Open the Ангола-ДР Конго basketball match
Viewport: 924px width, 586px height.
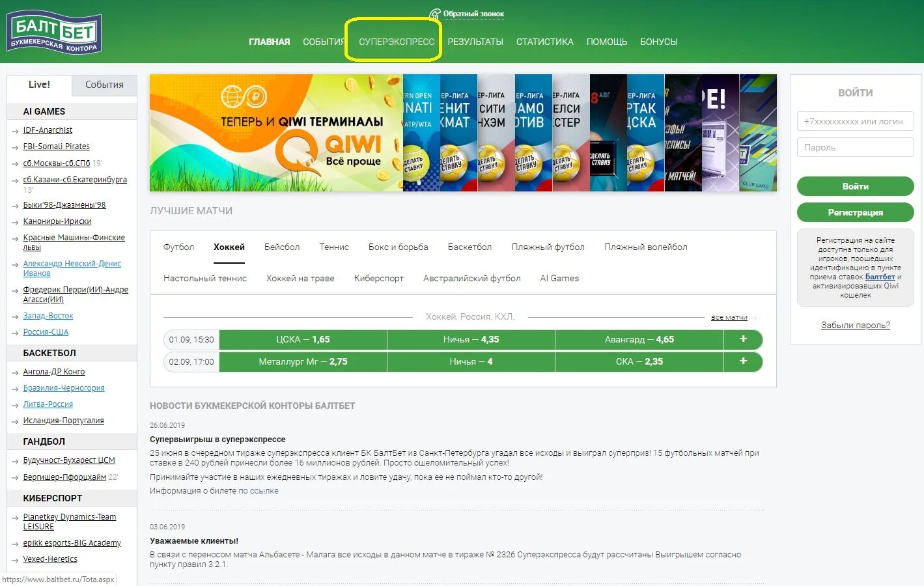54,372
